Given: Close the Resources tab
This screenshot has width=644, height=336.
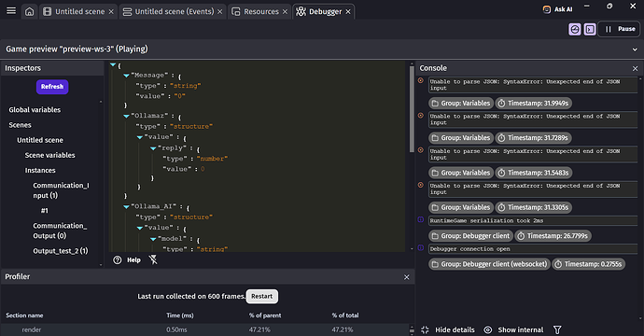Looking at the screenshot, I should 285,11.
